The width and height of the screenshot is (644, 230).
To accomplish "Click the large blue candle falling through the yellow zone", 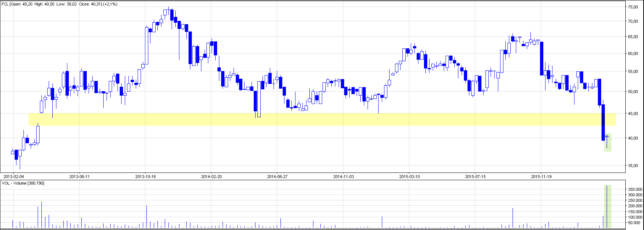I will tap(603, 122).
